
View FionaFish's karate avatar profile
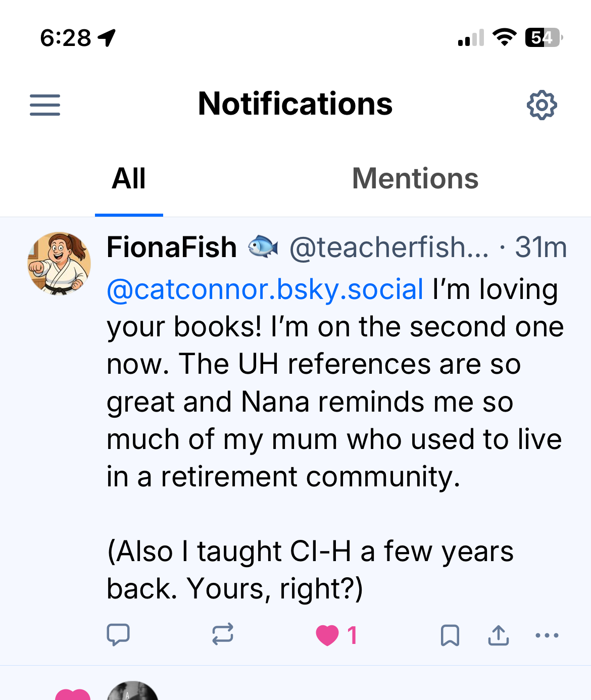pos(59,264)
